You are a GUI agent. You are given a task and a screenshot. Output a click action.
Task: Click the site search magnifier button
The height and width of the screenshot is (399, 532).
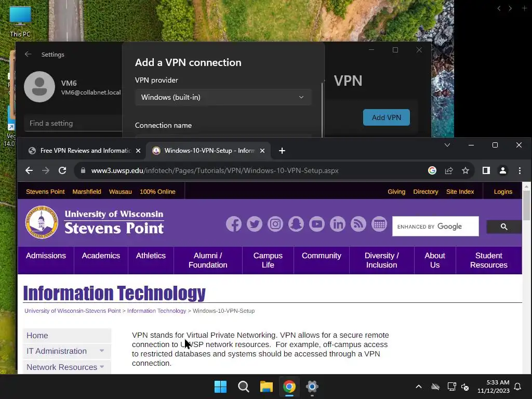pyautogui.click(x=504, y=227)
